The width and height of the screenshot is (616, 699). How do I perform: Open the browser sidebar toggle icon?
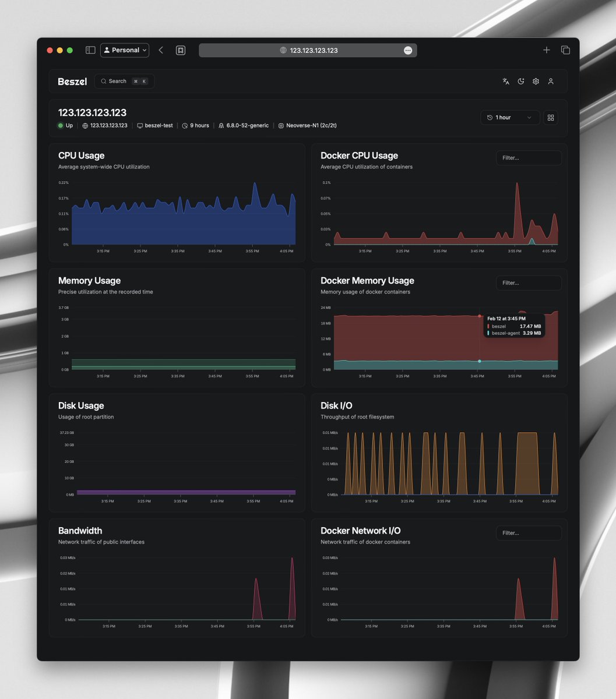click(90, 50)
